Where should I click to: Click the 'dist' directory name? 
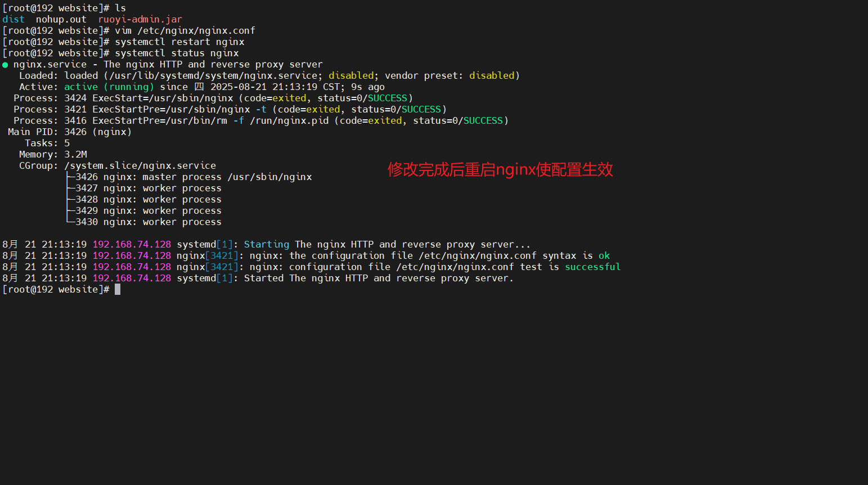point(14,19)
